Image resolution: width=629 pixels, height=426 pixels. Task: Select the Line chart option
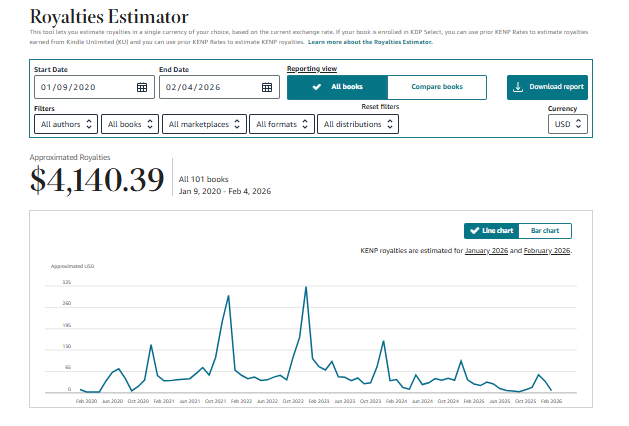pyautogui.click(x=491, y=231)
